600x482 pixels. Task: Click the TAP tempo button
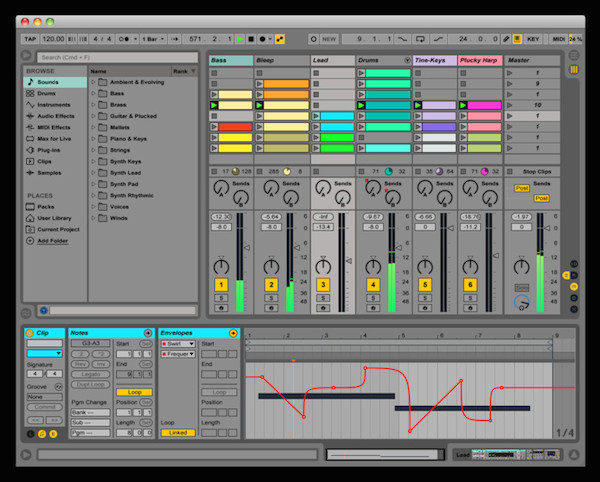pyautogui.click(x=31, y=39)
